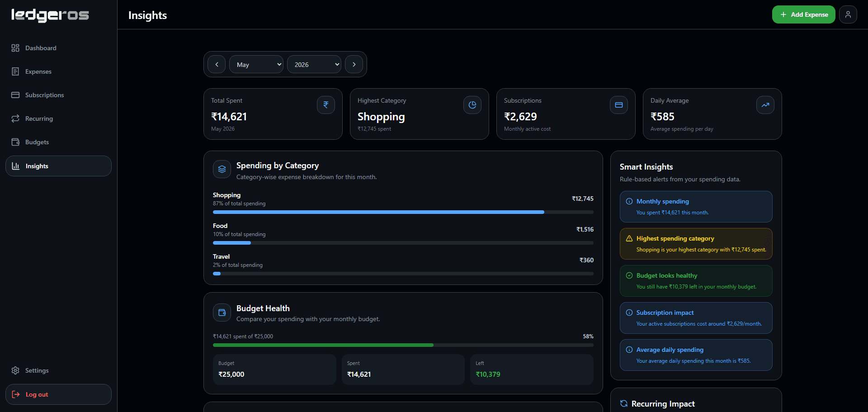Click the ₹12,745 Shopping row amount
Viewport: 868px width, 412px height.
(583, 199)
